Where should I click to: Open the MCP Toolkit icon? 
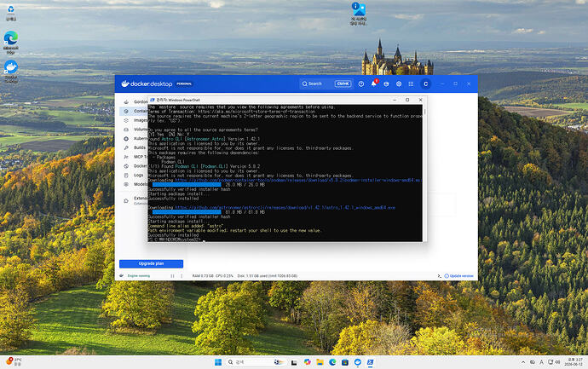pos(126,157)
